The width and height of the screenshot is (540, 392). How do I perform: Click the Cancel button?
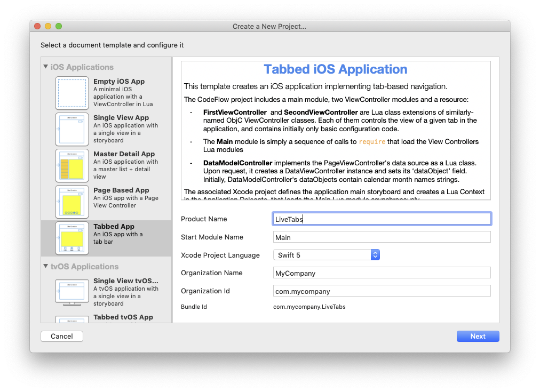coord(62,336)
